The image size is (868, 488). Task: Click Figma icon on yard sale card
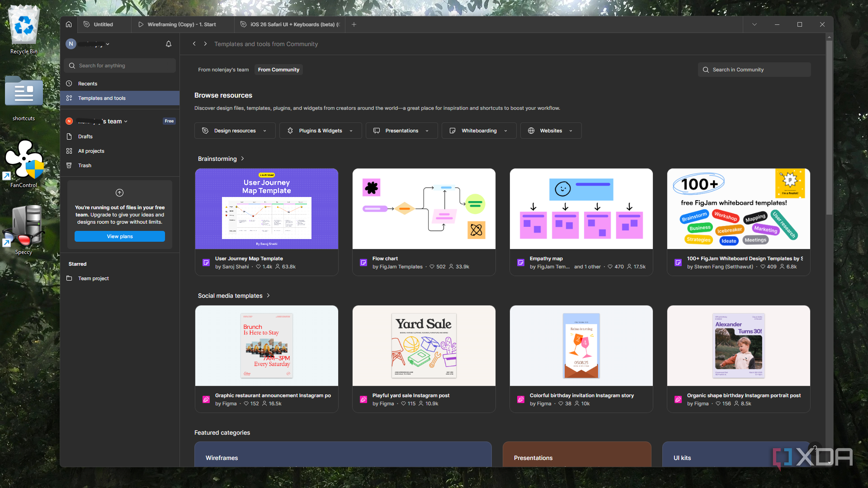point(363,399)
